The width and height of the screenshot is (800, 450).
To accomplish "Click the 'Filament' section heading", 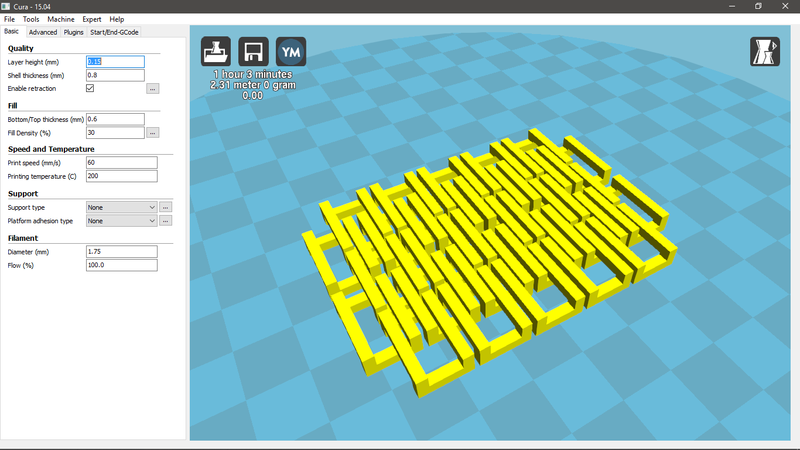I will coord(22,238).
